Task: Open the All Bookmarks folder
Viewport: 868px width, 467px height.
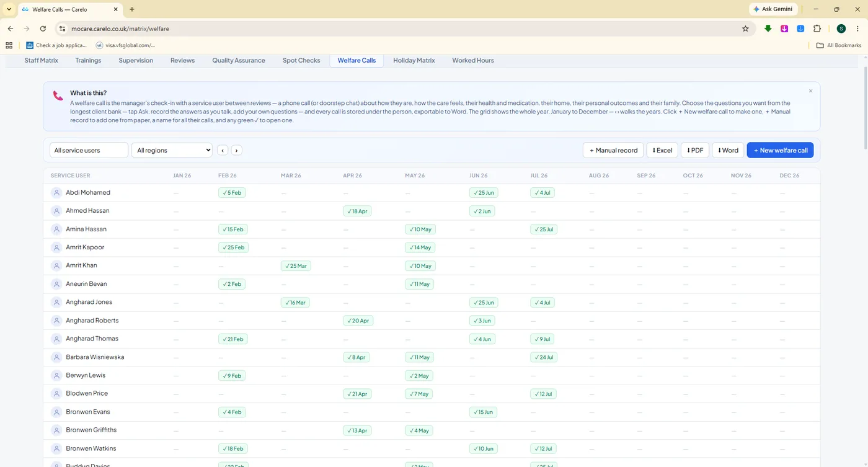Action: (839, 45)
